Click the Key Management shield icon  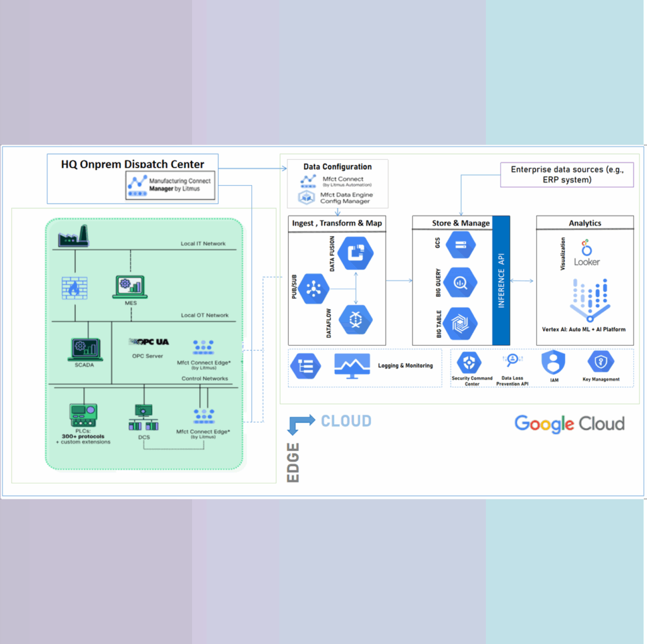pyautogui.click(x=600, y=362)
